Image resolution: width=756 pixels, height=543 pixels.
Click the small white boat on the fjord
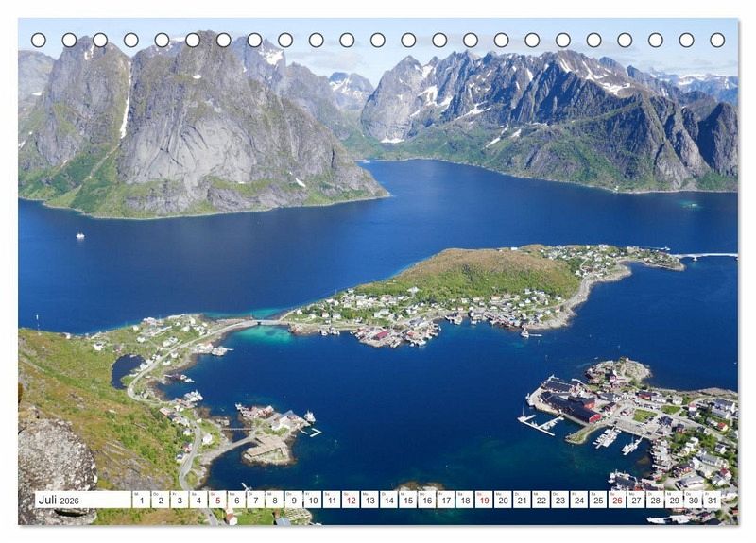coord(80,235)
